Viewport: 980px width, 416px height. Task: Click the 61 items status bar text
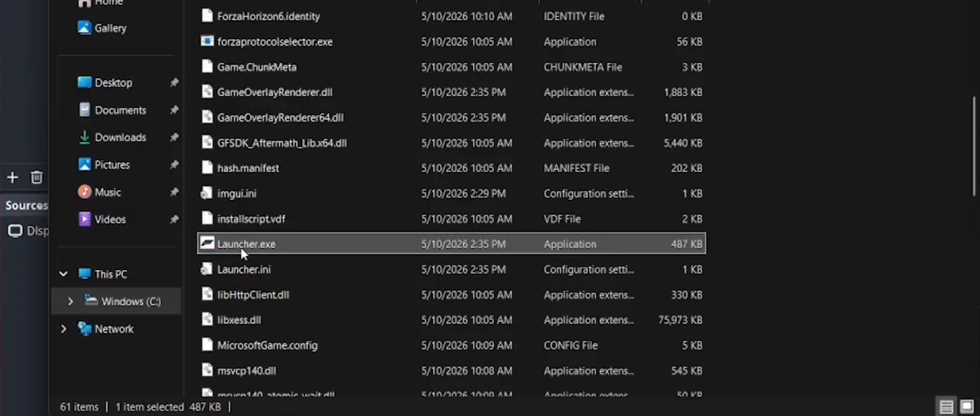pyautogui.click(x=79, y=406)
